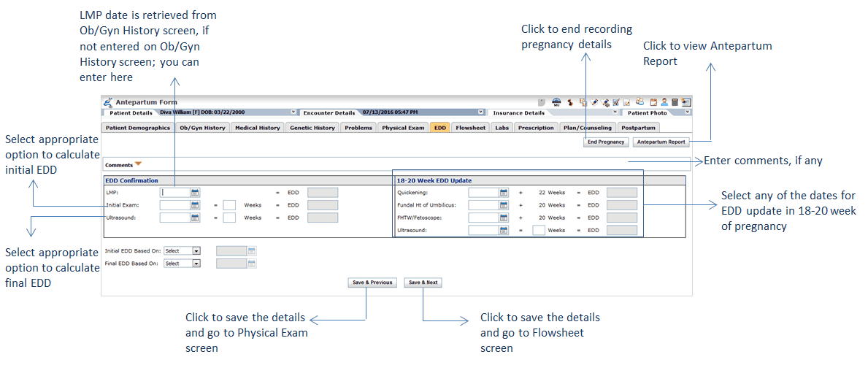Click the Antepartum Report button
The height and width of the screenshot is (384, 868).
[x=661, y=142]
